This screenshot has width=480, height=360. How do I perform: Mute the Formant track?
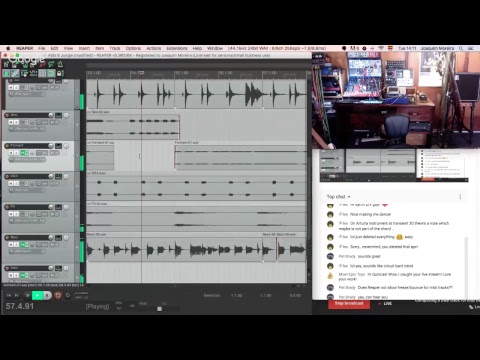click(11, 153)
